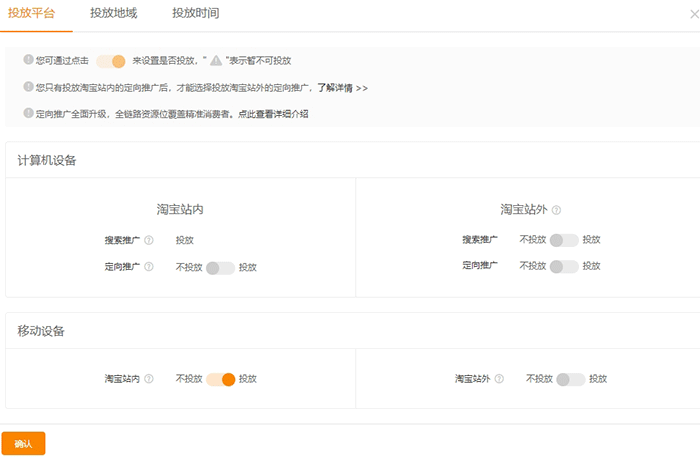Click help icon beside 定向推广 under computer 淘宝站外
Screen dimensions: 700x461
505,267
